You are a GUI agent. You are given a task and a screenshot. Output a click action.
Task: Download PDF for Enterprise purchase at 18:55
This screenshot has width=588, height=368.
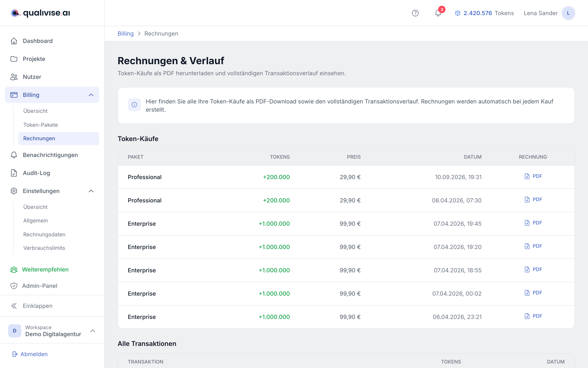[x=533, y=269]
